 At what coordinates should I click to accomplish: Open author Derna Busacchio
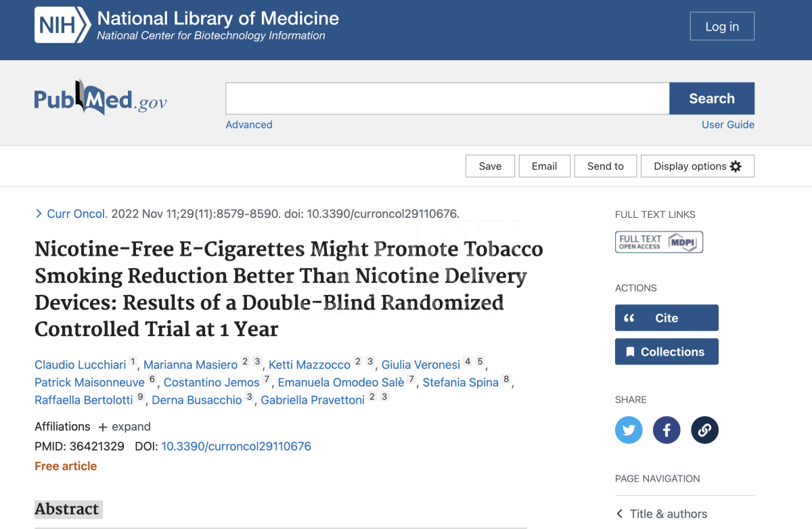coord(197,400)
